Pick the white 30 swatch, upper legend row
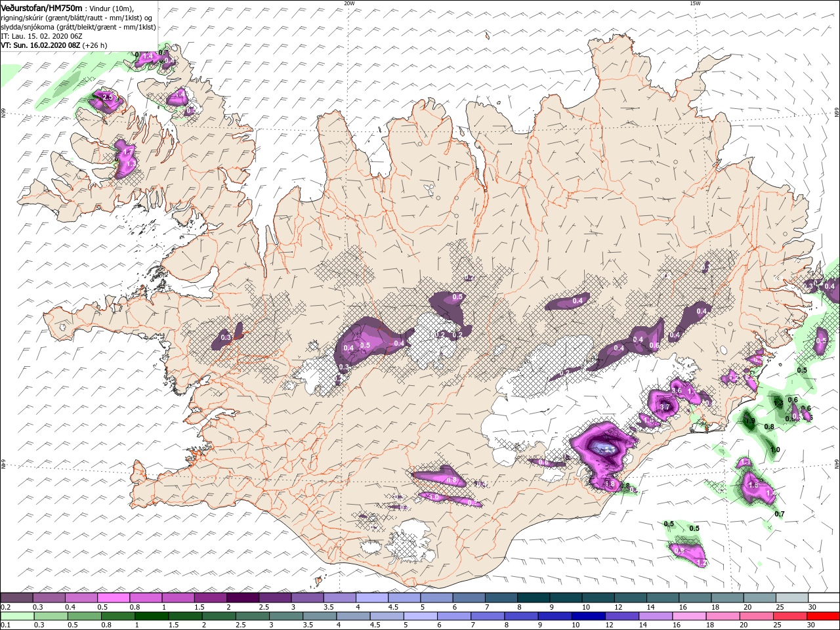840x630 pixels. [824, 598]
